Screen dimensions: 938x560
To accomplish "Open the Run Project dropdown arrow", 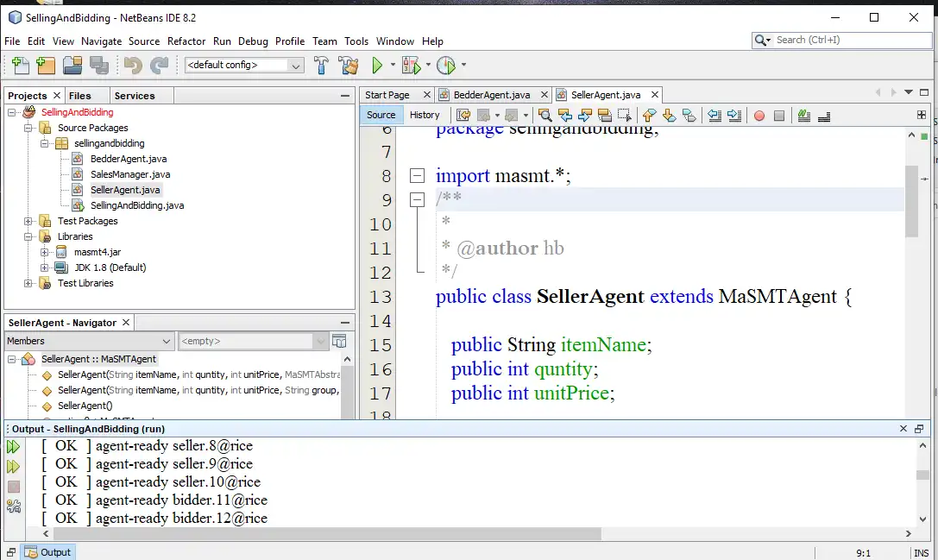I will [393, 65].
